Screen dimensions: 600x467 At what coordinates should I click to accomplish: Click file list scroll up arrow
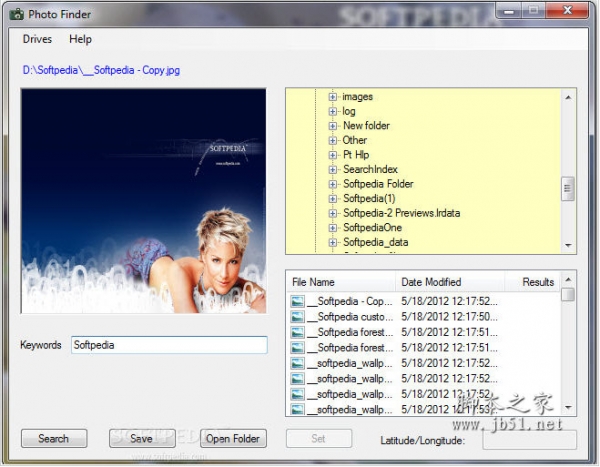coord(568,280)
